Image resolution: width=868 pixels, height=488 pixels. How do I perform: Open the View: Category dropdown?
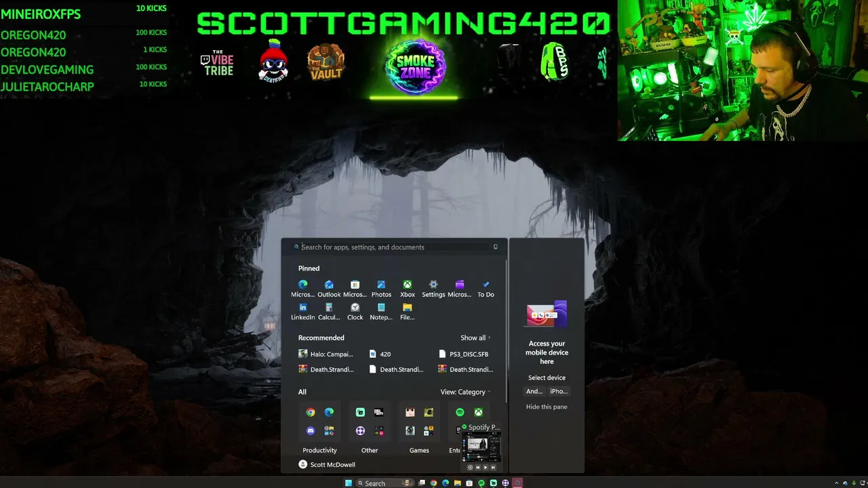[465, 392]
